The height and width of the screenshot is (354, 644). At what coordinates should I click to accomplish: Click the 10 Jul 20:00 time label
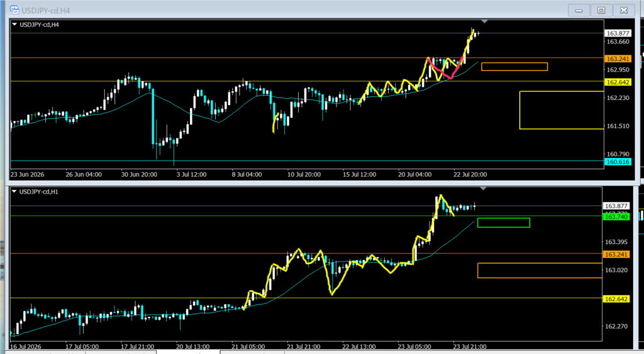tap(304, 175)
